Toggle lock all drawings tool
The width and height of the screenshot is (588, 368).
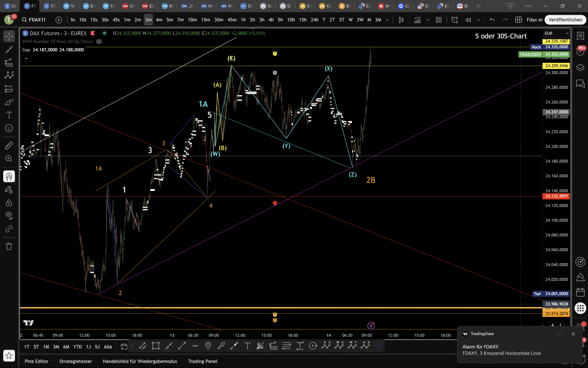pyautogui.click(x=9, y=203)
